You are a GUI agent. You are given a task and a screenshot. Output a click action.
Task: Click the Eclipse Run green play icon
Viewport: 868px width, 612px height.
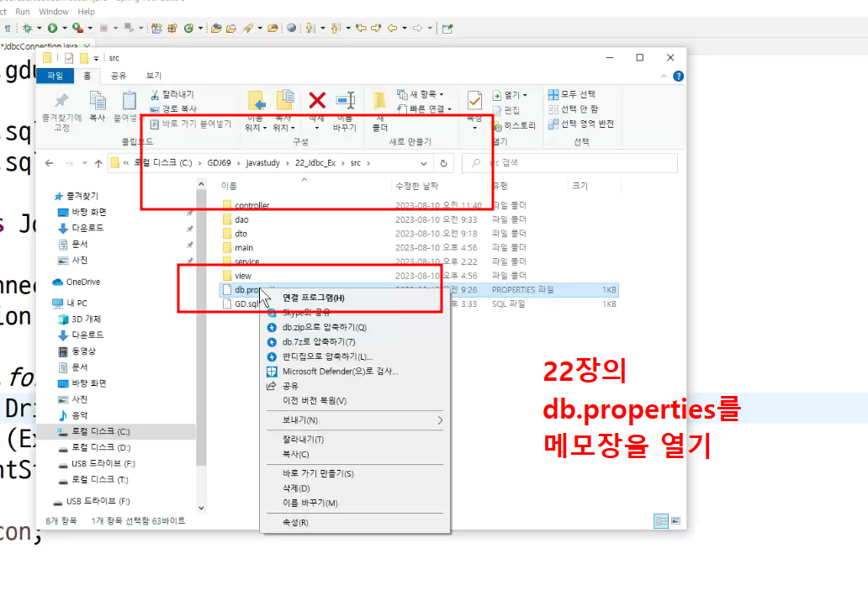click(x=53, y=28)
